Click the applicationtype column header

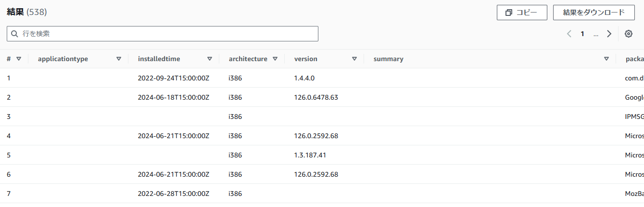click(63, 59)
